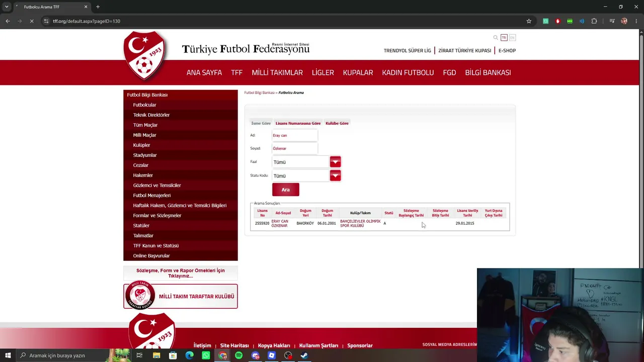Open Teknik Direktörler in the sidebar

(x=151, y=115)
